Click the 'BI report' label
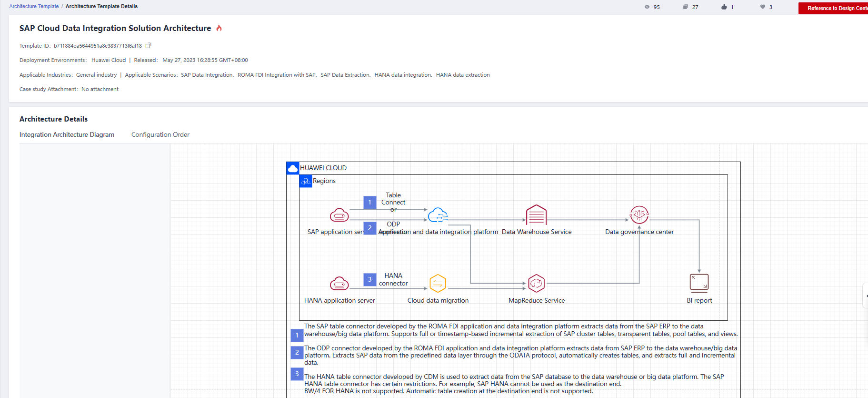 (x=699, y=301)
